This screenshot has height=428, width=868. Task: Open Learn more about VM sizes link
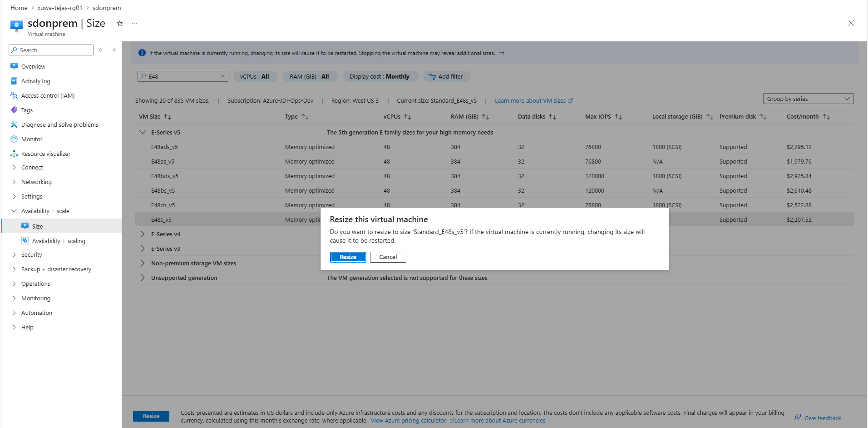point(533,101)
